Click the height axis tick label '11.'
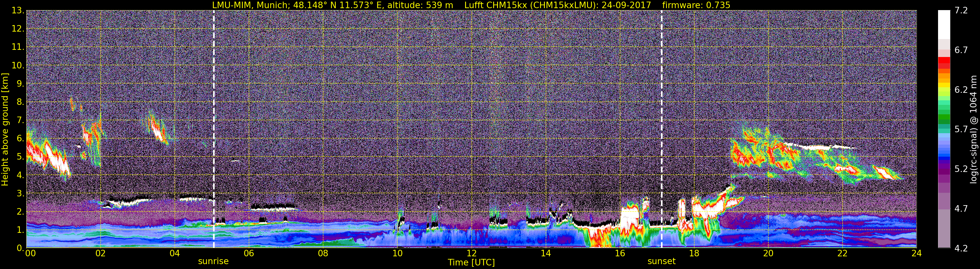The image size is (980, 269). [x=18, y=47]
